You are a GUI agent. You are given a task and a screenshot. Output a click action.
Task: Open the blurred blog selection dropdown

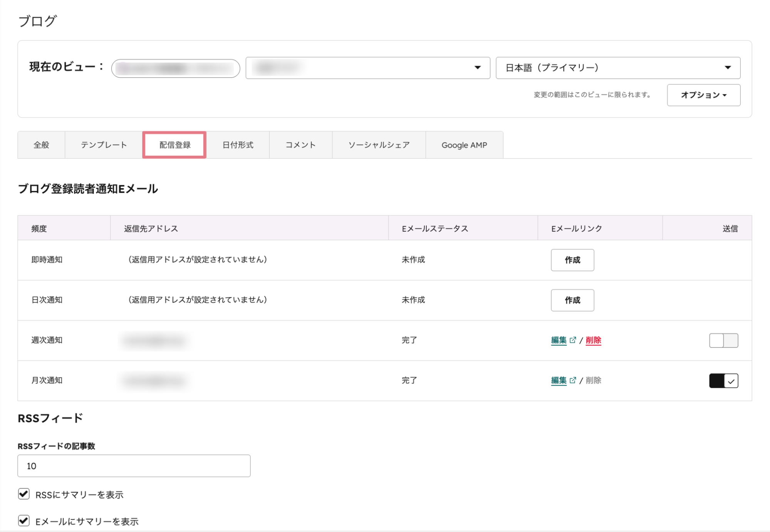point(367,68)
